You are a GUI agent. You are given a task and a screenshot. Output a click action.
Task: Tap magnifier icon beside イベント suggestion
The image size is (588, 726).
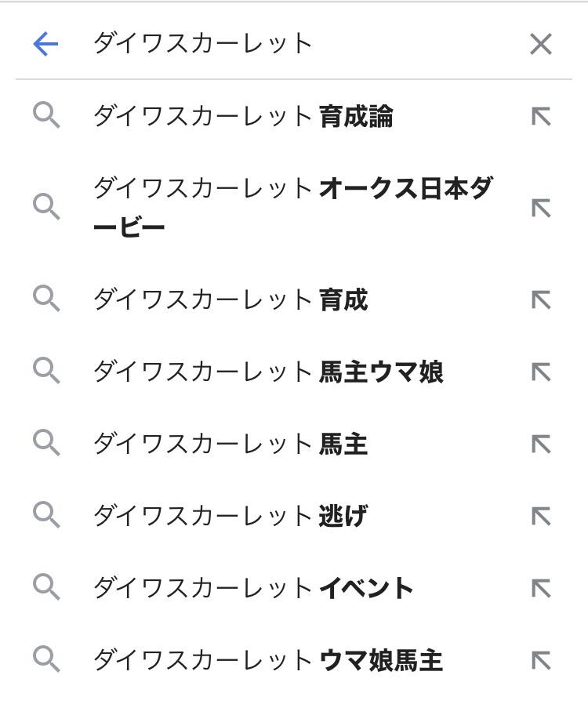pos(46,588)
